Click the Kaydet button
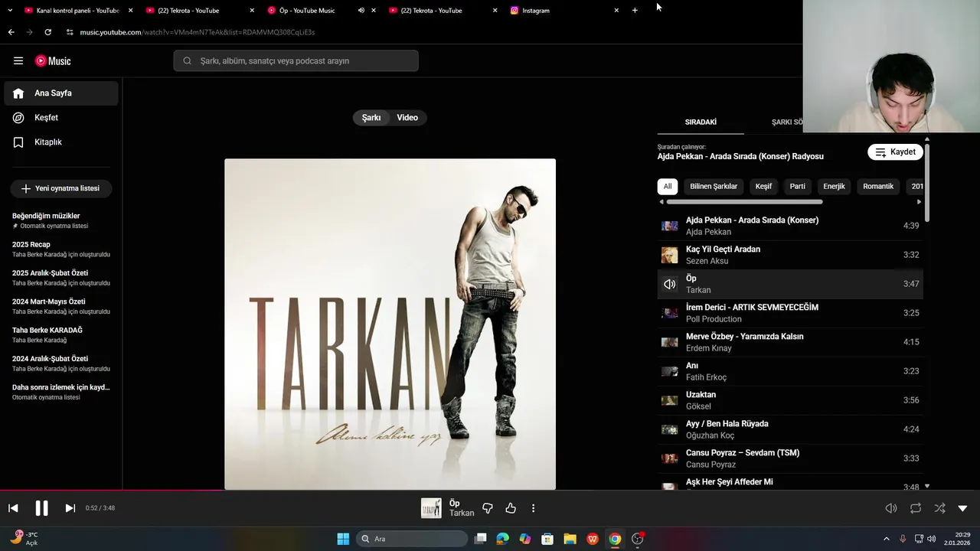Image resolution: width=980 pixels, height=551 pixels. coord(895,152)
